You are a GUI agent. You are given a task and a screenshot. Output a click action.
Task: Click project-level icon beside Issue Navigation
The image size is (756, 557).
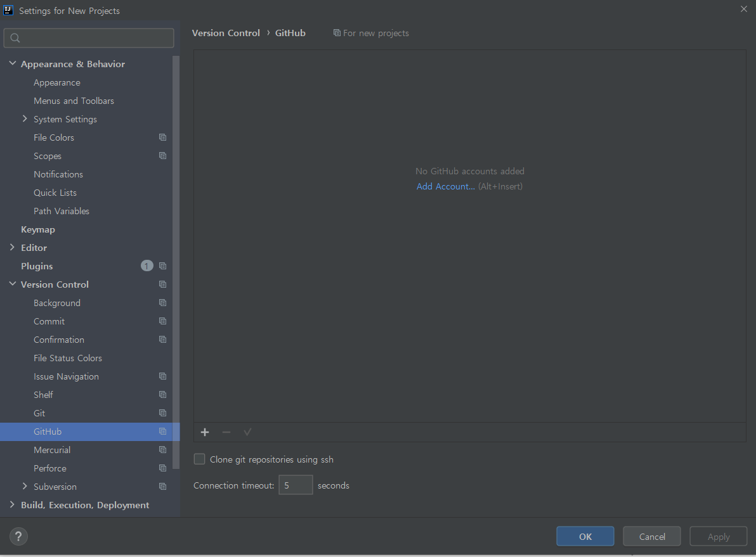[162, 376]
